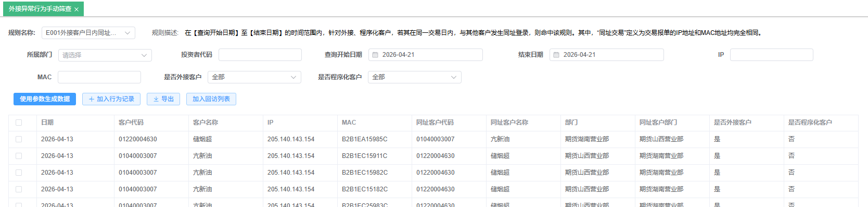Click the 使用参数生成数据 button
Screen dimensions: 868x207
45,99
